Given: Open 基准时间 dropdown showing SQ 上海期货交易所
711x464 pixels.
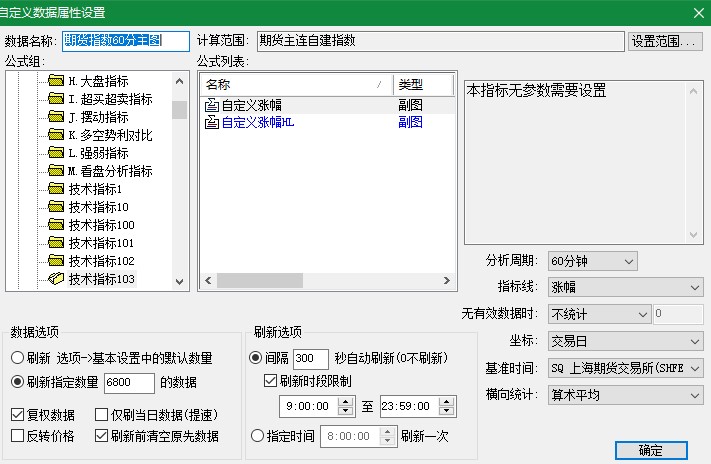Looking at the screenshot, I should [626, 368].
